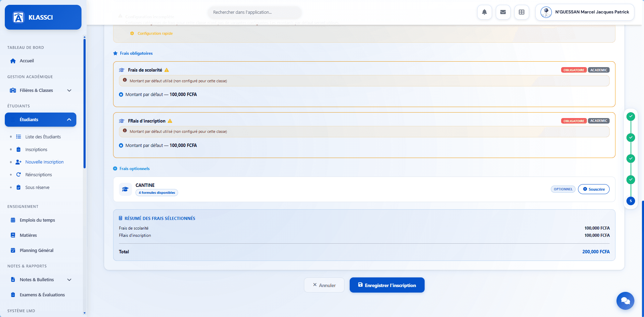Select default amount radio for Frais de scolarité
644x317 pixels.
pyautogui.click(x=121, y=94)
